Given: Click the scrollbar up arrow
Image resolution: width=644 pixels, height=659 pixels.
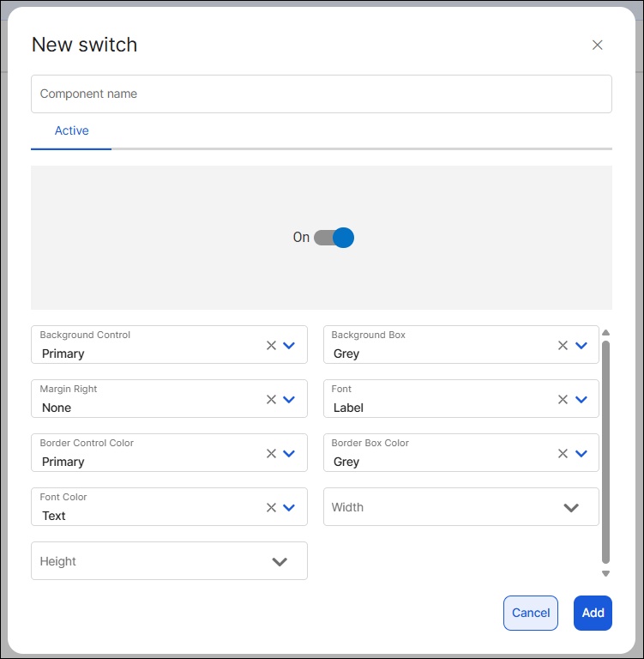Looking at the screenshot, I should click(x=605, y=333).
